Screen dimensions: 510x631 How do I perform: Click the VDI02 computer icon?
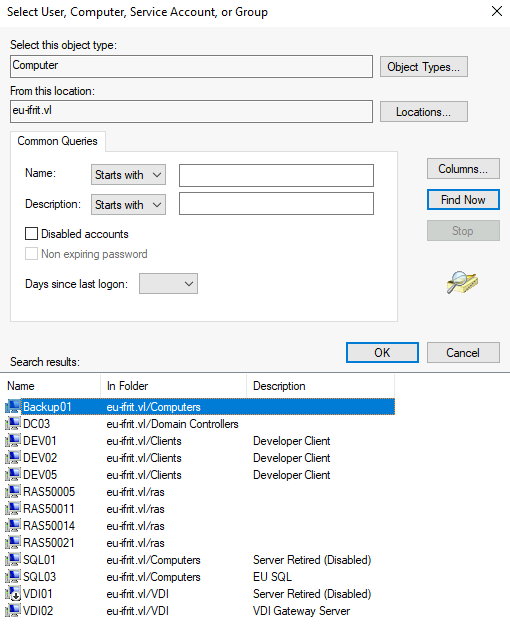12,610
